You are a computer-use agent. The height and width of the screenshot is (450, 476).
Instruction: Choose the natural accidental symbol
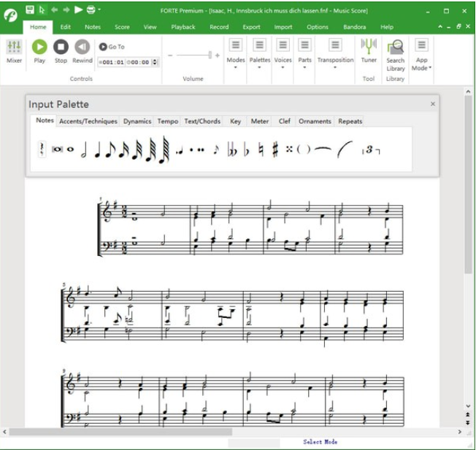click(x=261, y=150)
